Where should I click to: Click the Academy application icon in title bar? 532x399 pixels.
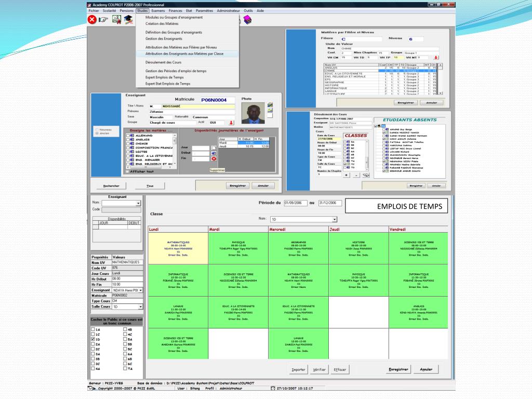[89, 5]
